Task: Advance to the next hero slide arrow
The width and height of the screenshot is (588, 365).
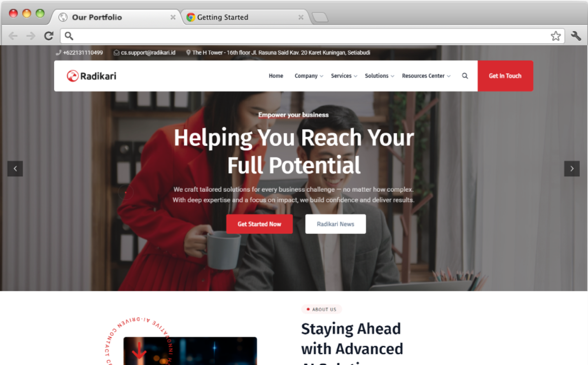Action: coord(572,169)
